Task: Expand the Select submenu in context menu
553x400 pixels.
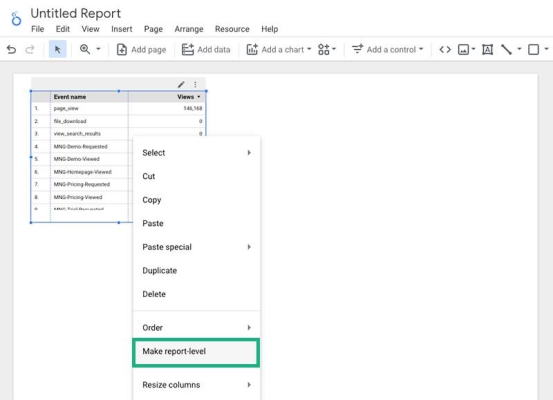Action: coord(196,153)
